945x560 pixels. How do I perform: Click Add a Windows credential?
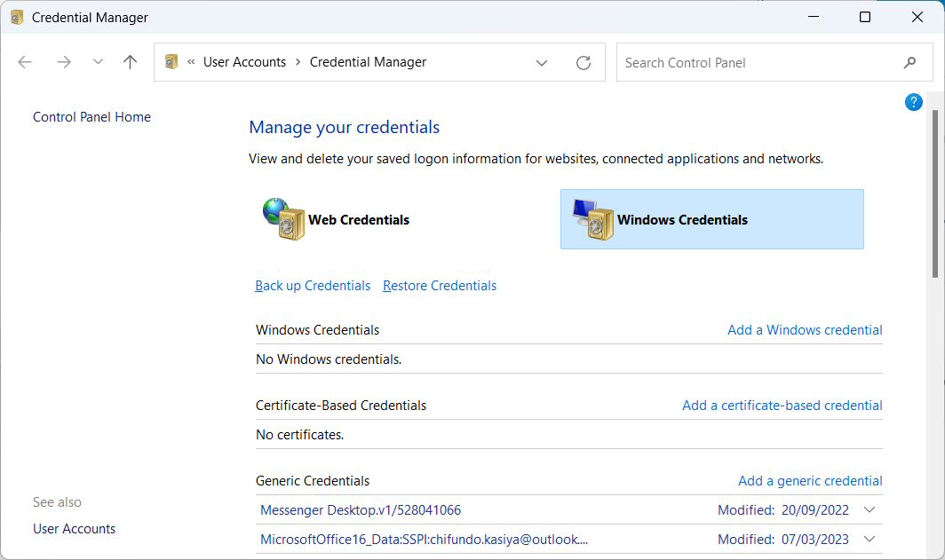click(x=804, y=329)
